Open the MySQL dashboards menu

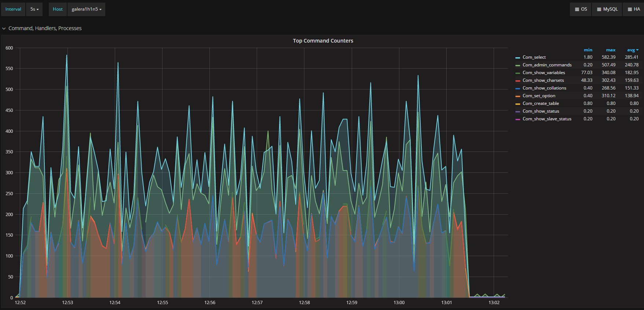[x=607, y=9]
